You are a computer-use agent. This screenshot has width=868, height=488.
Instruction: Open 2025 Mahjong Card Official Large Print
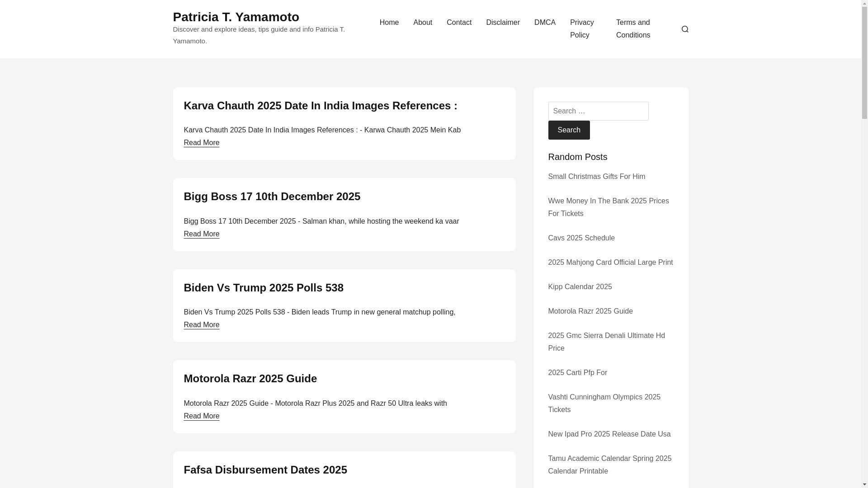pyautogui.click(x=610, y=263)
